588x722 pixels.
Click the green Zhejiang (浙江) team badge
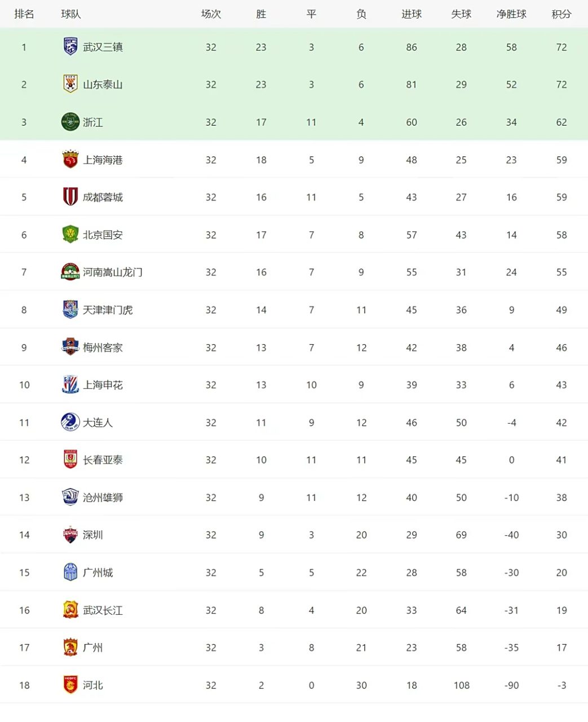point(70,122)
